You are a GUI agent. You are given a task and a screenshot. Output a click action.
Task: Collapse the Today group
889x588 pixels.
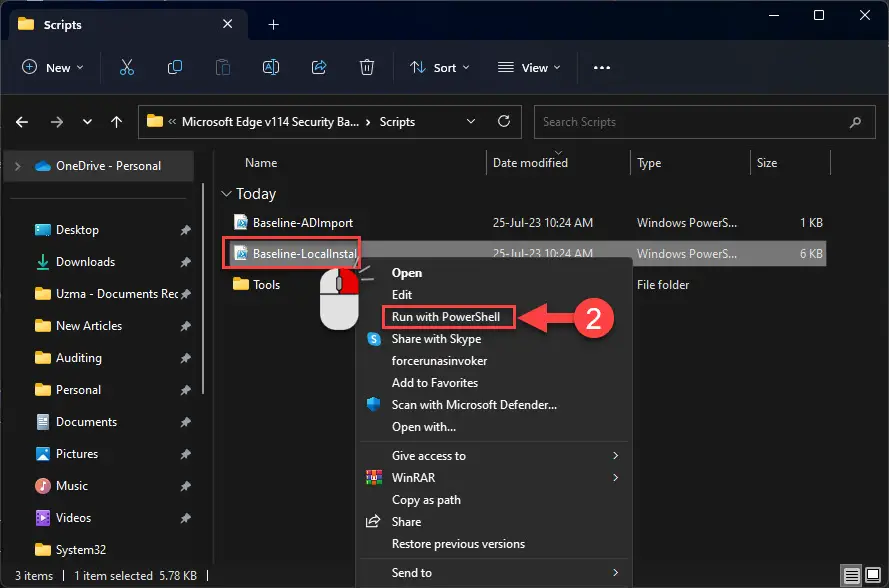click(x=226, y=194)
